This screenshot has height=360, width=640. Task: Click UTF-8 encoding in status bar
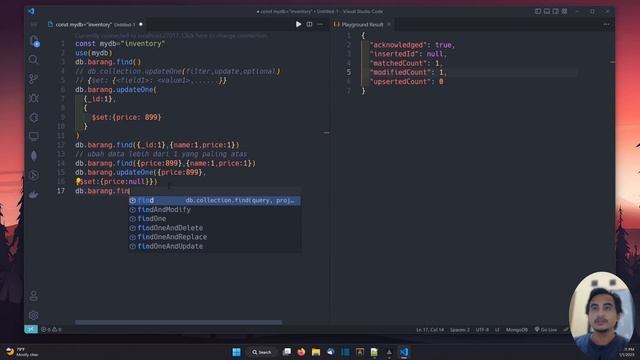click(x=482, y=329)
